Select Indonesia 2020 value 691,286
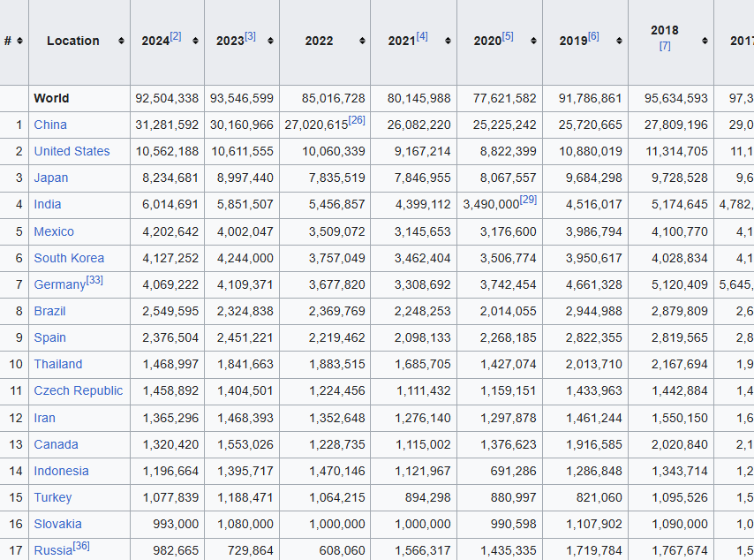This screenshot has width=754, height=560. coord(514,471)
